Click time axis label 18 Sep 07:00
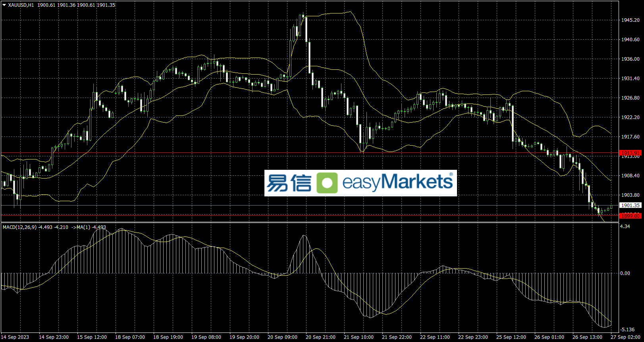This screenshot has height=342, width=644. pos(130,337)
